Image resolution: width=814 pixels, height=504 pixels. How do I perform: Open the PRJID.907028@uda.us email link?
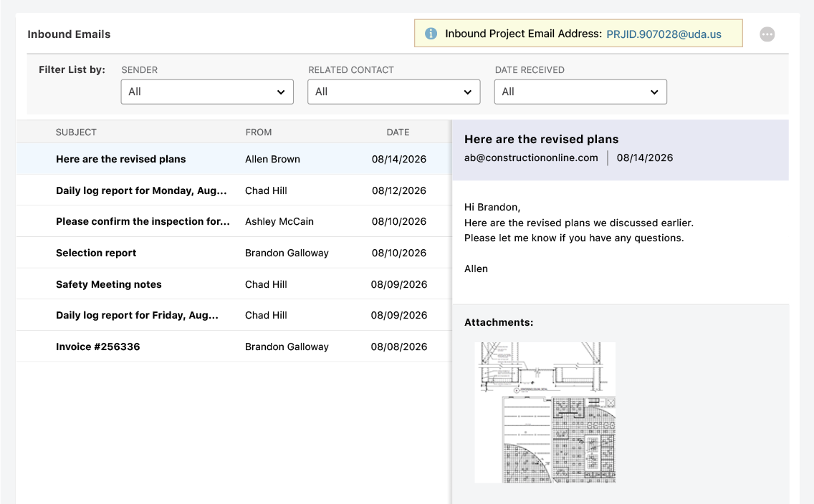664,34
